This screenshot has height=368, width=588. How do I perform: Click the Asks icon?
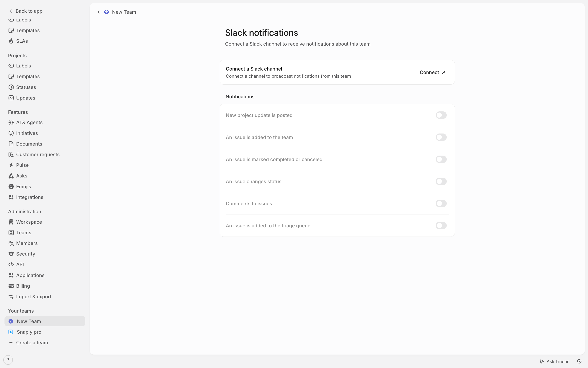click(11, 176)
